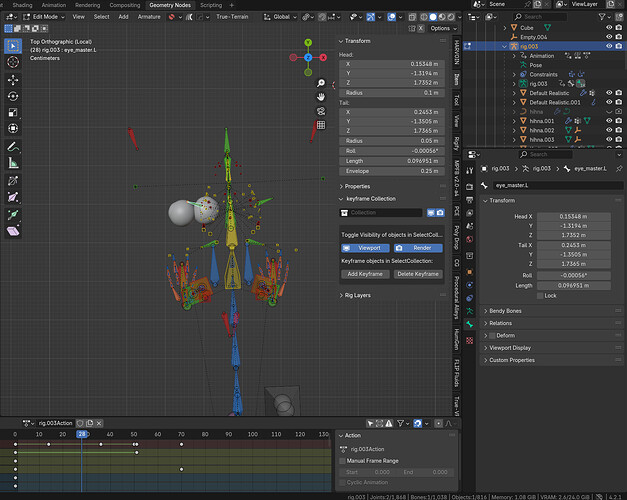Viewport: 627px width, 500px height.
Task: Open the Render properties tab icon
Action: (x=469, y=187)
